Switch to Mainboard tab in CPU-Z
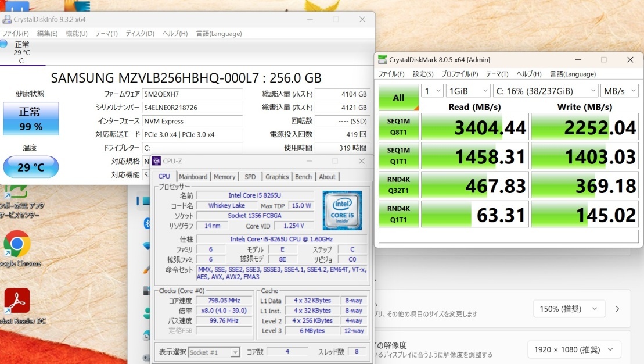644x364 pixels. coord(193,177)
